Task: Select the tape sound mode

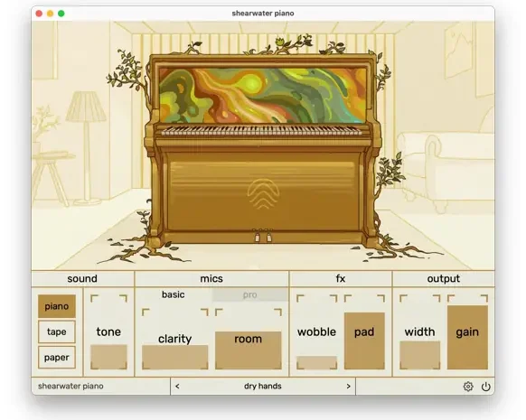Action: pyautogui.click(x=57, y=331)
